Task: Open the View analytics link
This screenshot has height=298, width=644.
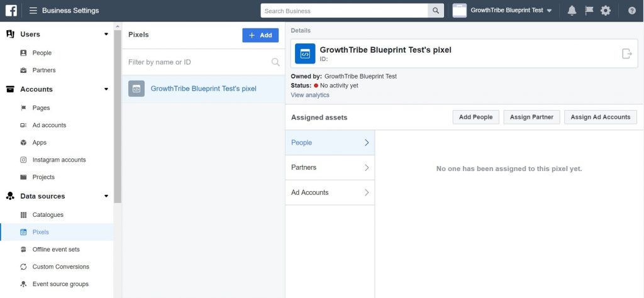Action: pos(310,95)
